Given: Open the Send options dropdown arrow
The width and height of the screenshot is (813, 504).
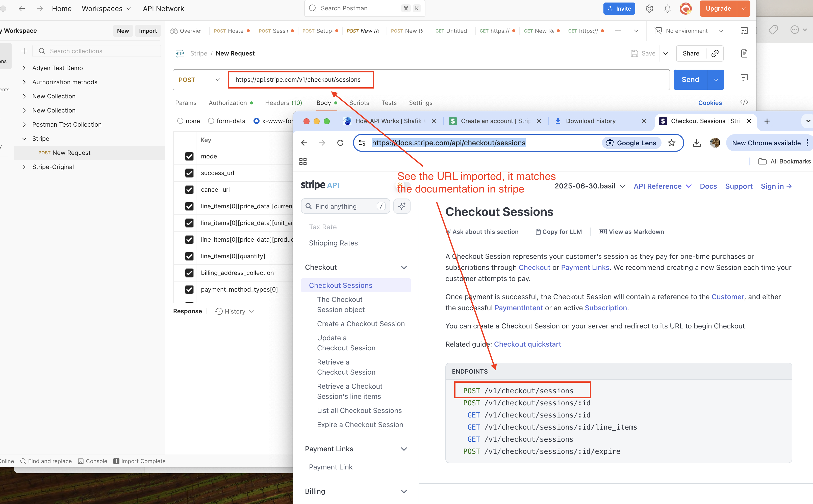Looking at the screenshot, I should [716, 80].
